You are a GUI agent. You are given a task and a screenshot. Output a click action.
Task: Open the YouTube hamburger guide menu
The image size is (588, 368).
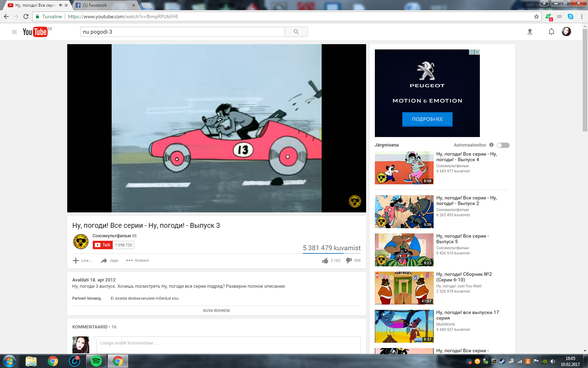click(x=14, y=32)
